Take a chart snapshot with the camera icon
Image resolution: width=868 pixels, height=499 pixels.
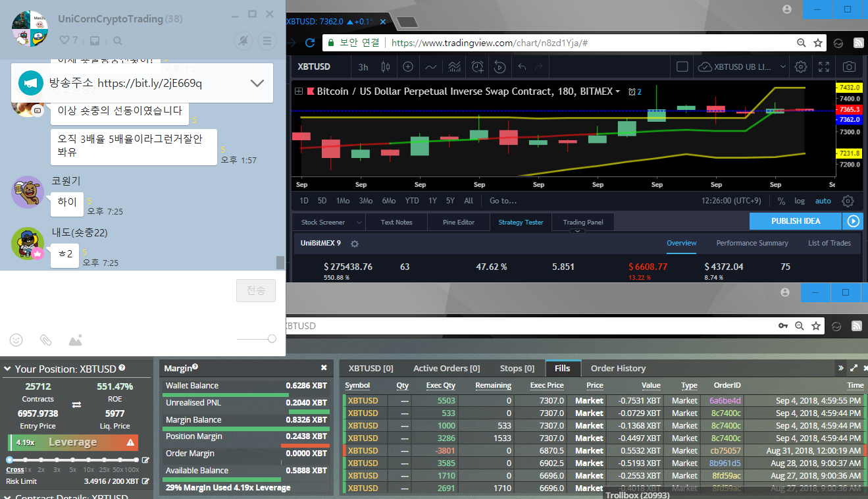pyautogui.click(x=850, y=66)
